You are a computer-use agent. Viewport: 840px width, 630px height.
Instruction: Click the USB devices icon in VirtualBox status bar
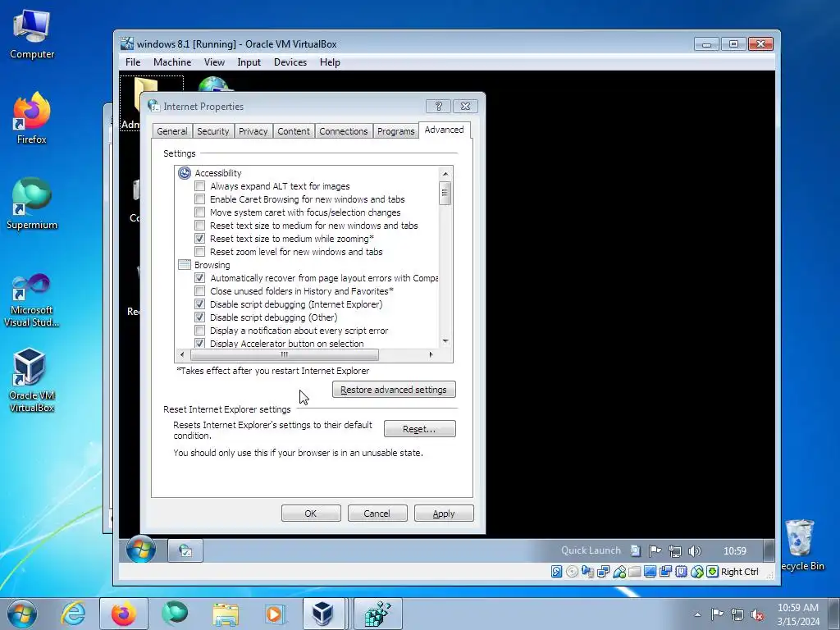tap(619, 572)
